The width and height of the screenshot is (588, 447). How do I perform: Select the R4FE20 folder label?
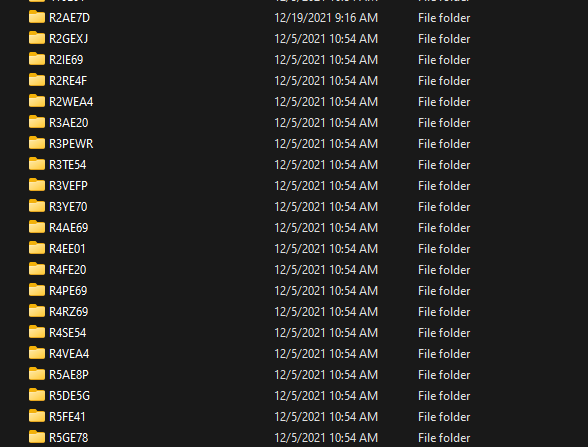[x=68, y=270]
